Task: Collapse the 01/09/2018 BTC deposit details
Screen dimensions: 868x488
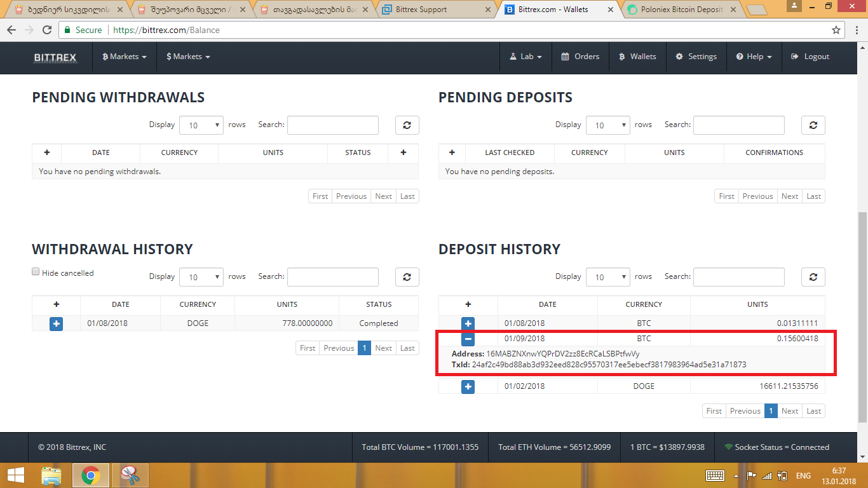Action: (x=468, y=339)
